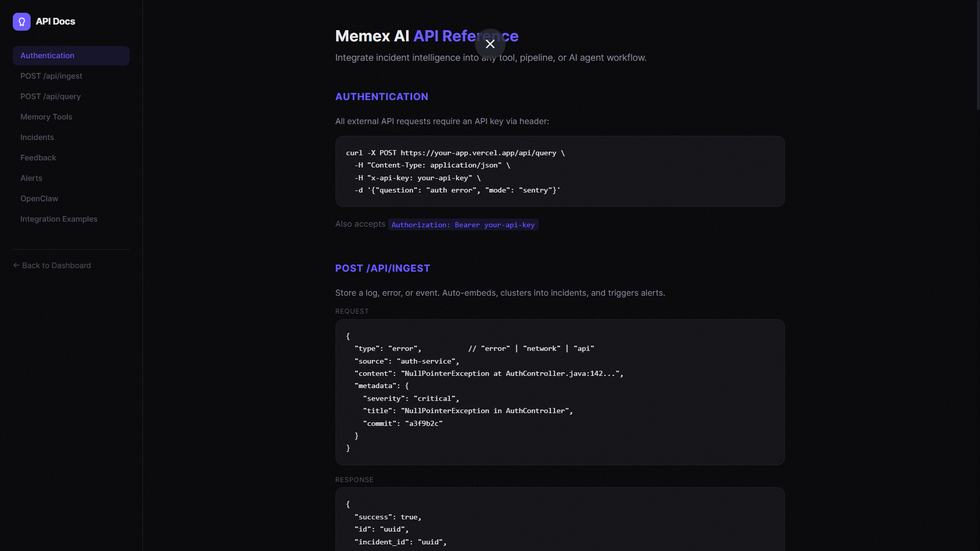Viewport: 980px width, 551px height.
Task: Click the "x-api-key: your-api-key" header line
Action: pyautogui.click(x=418, y=178)
